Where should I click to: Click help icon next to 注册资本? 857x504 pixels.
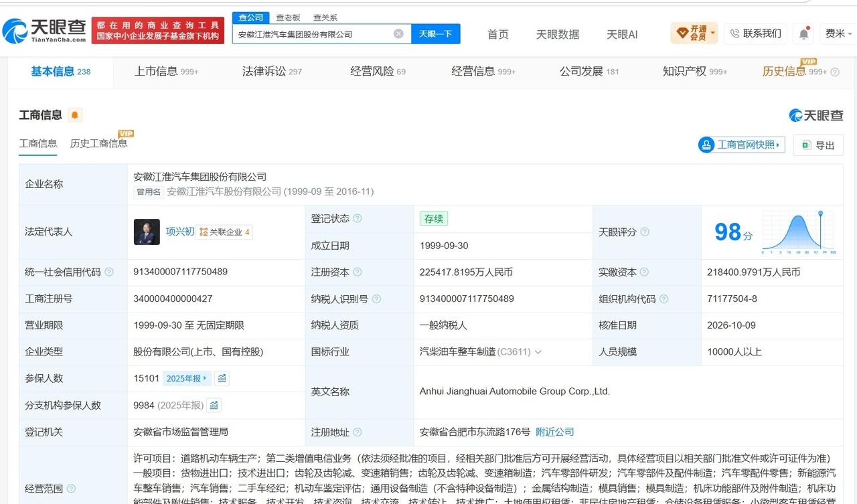tap(358, 272)
